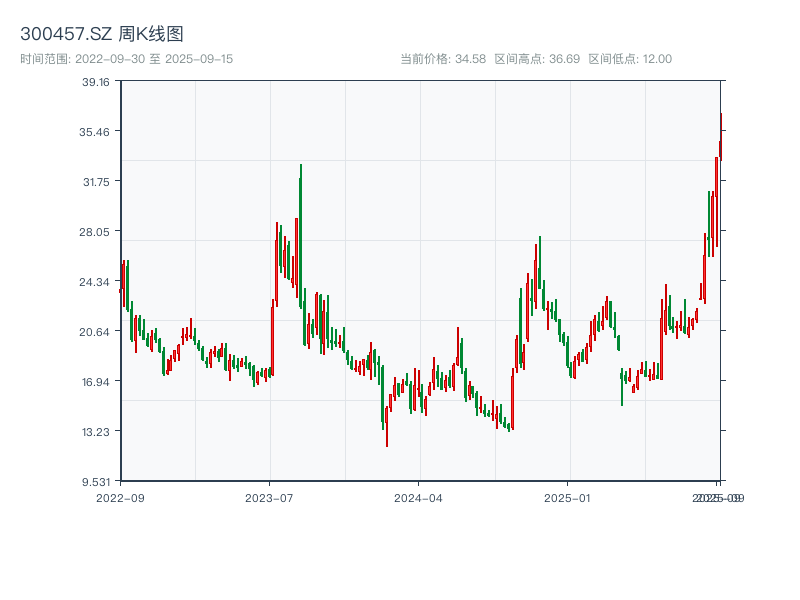Click the 当前价格: 34.58 label

click(443, 59)
